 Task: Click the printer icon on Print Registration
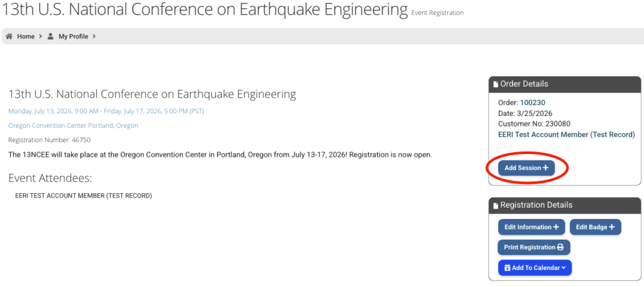pyautogui.click(x=560, y=247)
